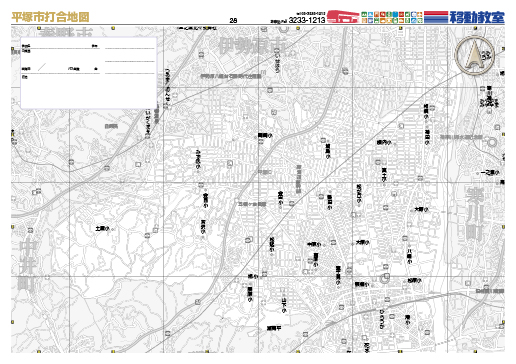Select the 平塚市打合地図 title
The height and width of the screenshot is (364, 516).
click(x=50, y=17)
